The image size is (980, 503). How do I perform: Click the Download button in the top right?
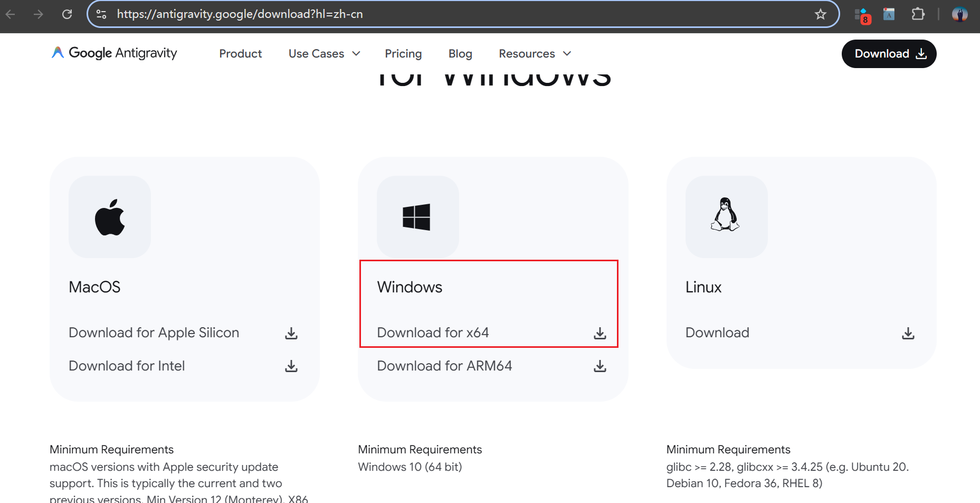[x=889, y=53]
